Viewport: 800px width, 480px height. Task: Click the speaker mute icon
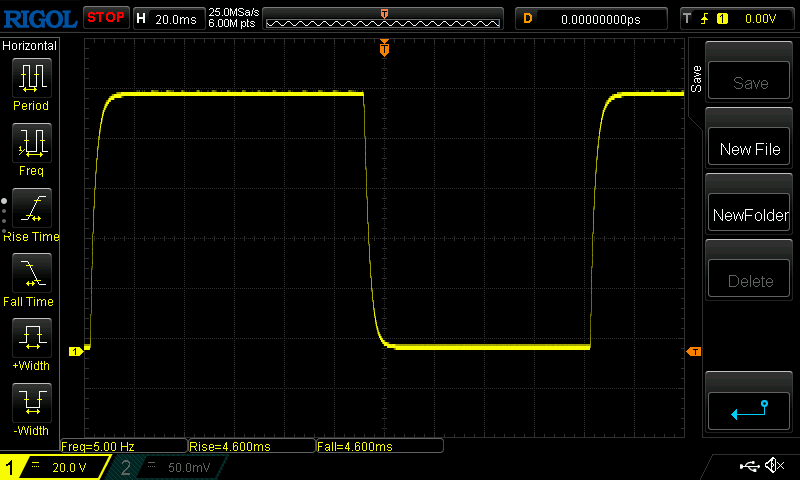pyautogui.click(x=773, y=466)
